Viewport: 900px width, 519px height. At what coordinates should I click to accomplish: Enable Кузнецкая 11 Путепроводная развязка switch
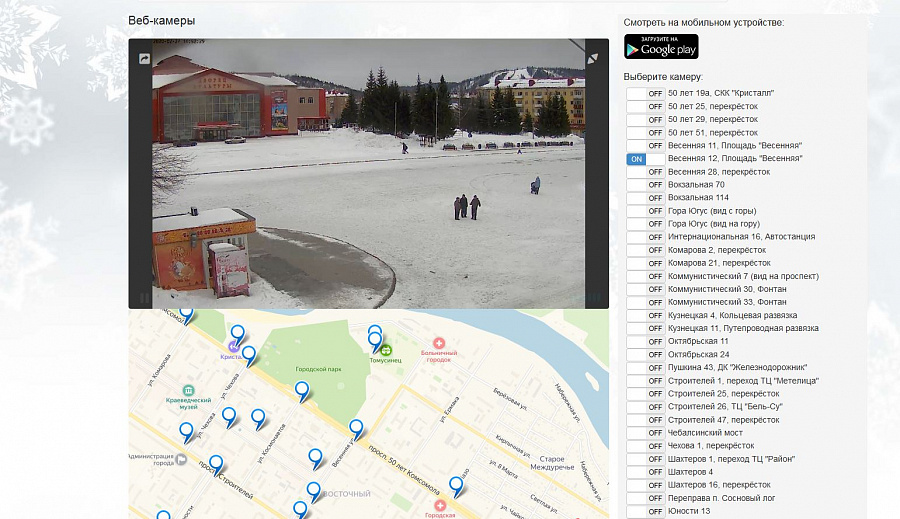tap(646, 328)
